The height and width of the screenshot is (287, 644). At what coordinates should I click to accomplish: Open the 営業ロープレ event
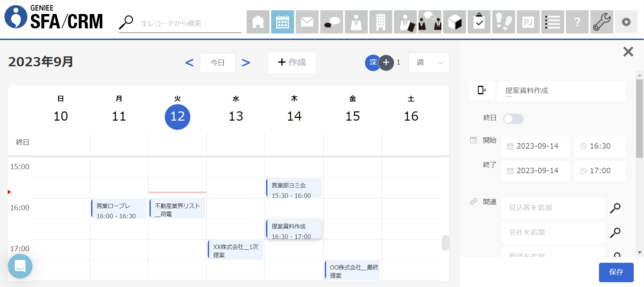[119, 208]
